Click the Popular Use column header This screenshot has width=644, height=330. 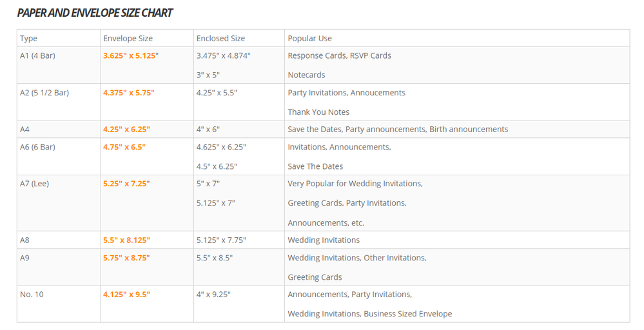[x=309, y=39]
